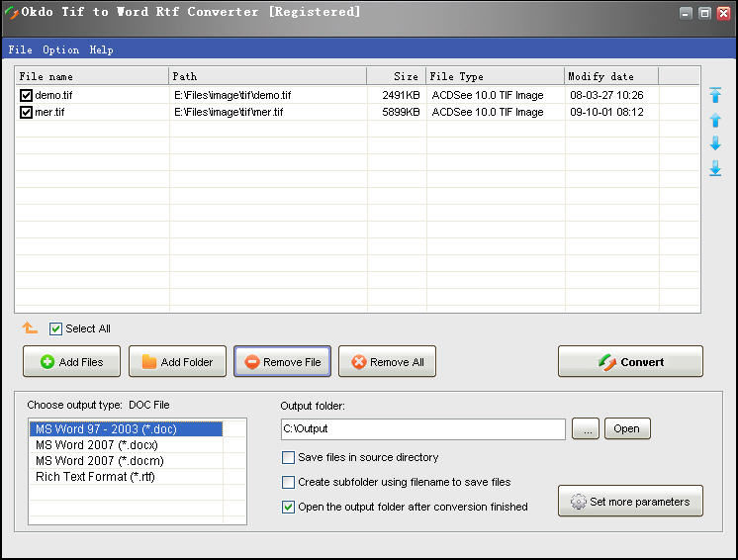The height and width of the screenshot is (560, 738).
Task: Sort by the File name column header
Action: coord(92,76)
